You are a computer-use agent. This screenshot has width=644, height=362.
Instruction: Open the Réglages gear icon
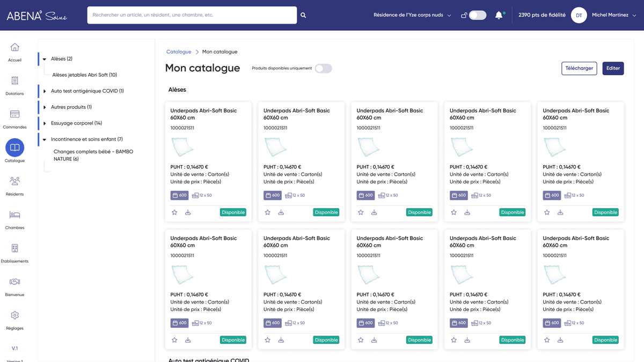coord(14,315)
